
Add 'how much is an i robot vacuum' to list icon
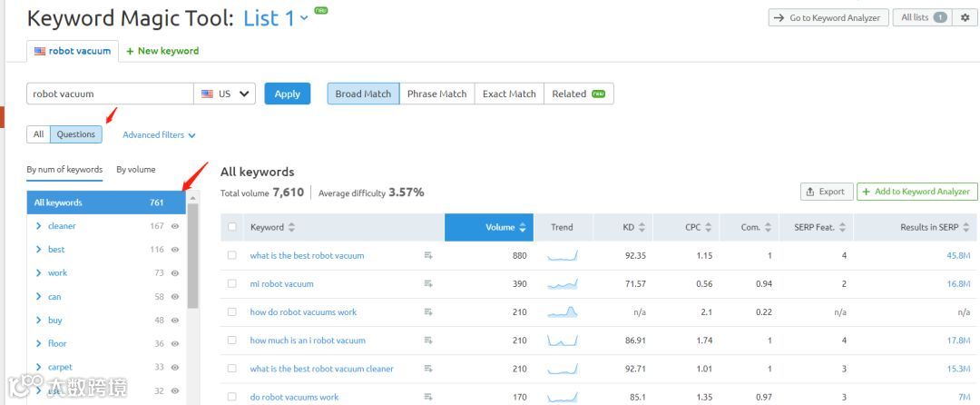coord(428,340)
